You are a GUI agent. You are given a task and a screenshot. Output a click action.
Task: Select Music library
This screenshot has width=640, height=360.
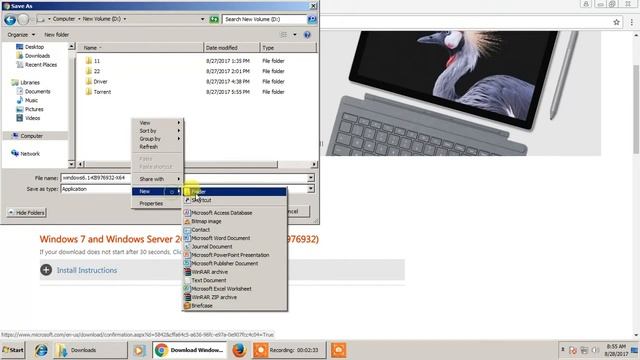(x=27, y=100)
